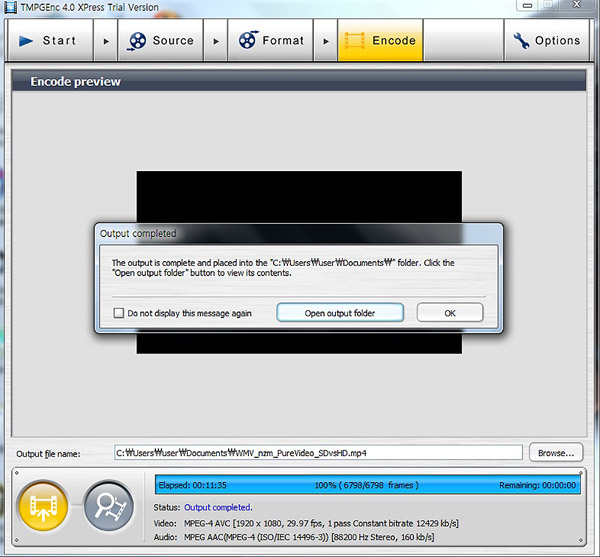Click the Open output folder button
The height and width of the screenshot is (557, 600).
tap(340, 313)
